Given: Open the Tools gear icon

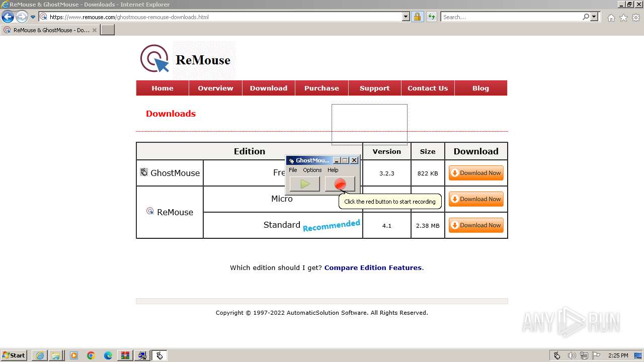Looking at the screenshot, I should click(636, 18).
